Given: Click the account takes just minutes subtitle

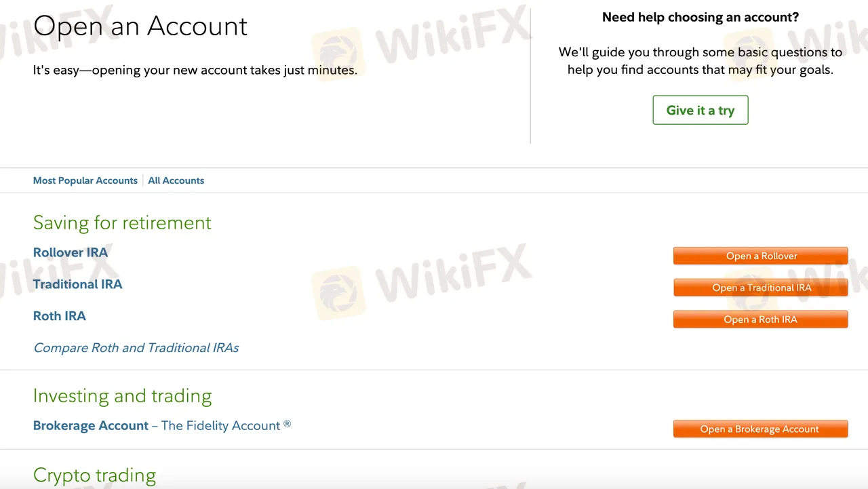Looking at the screenshot, I should point(195,70).
